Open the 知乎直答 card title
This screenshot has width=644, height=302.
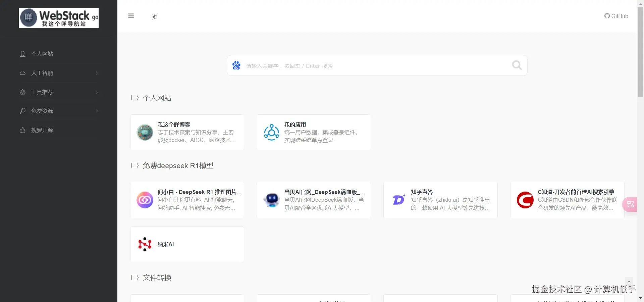coord(422,192)
